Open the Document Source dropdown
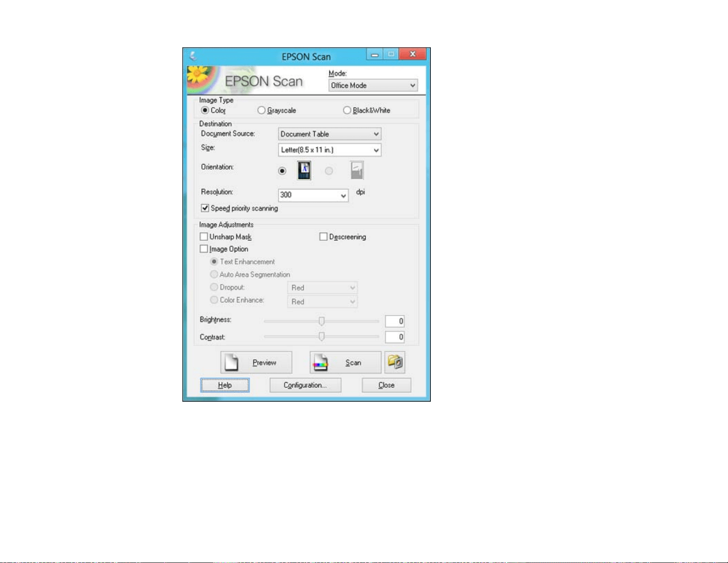The height and width of the screenshot is (563, 728). (x=330, y=134)
